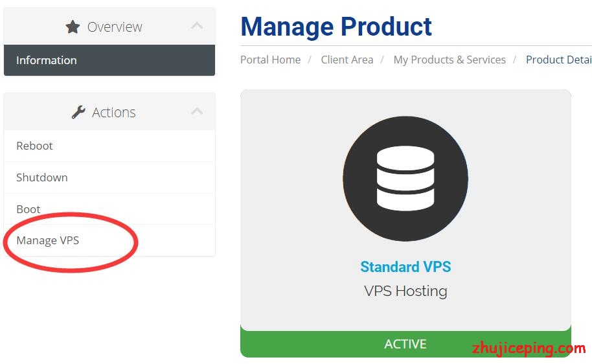Click the wrench icon beside Actions
This screenshot has width=592, height=364.
(78, 112)
